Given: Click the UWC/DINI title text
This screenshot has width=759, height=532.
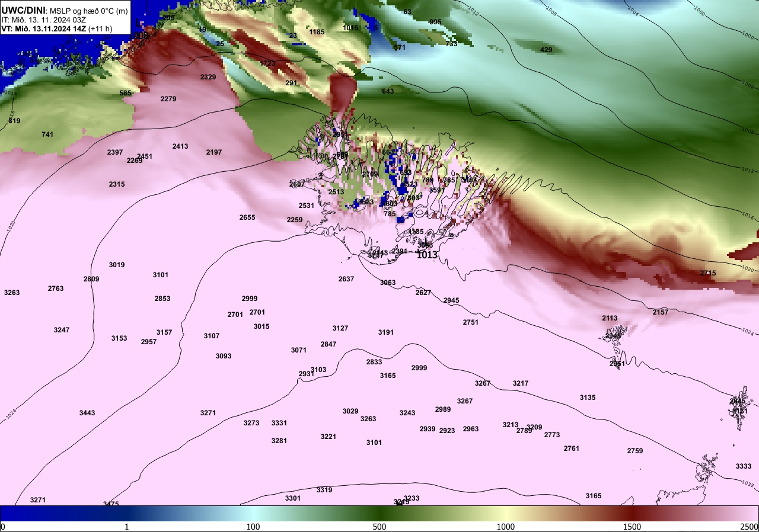Looking at the screenshot, I should coord(23,10).
